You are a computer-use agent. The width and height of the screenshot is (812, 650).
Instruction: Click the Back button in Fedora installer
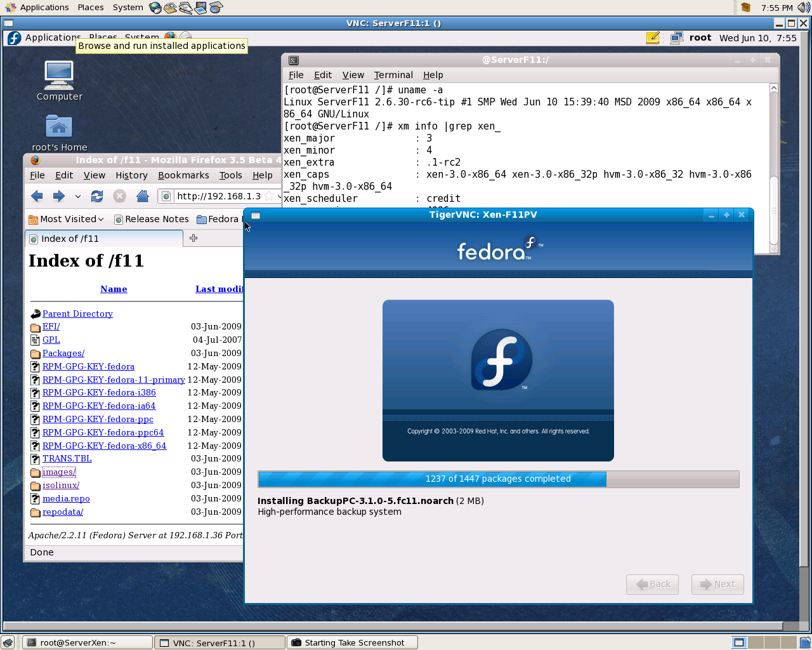(652, 585)
